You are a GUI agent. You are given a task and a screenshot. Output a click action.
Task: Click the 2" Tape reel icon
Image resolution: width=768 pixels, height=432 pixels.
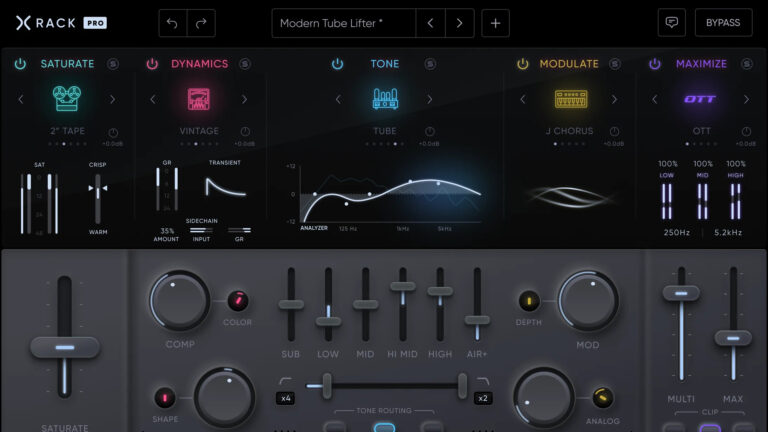click(67, 98)
